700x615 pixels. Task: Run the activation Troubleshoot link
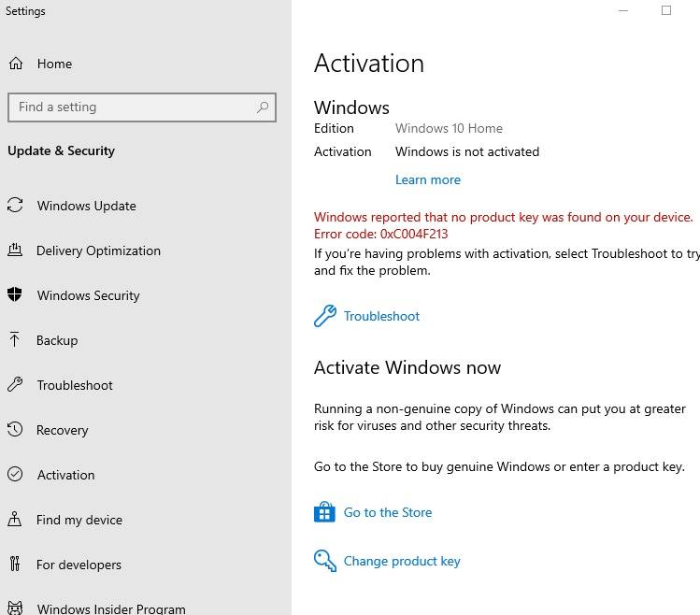381,316
